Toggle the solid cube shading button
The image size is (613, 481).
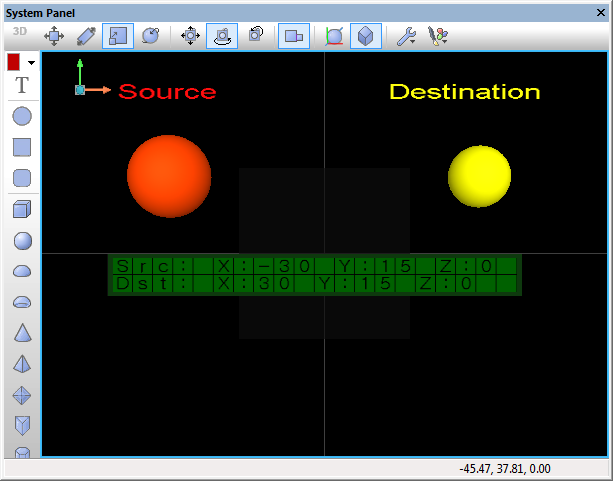pos(366,36)
